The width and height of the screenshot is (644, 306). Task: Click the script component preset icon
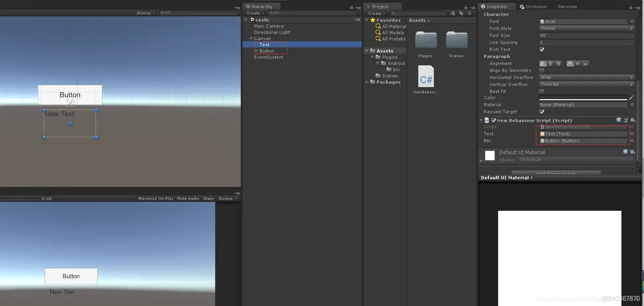point(626,120)
